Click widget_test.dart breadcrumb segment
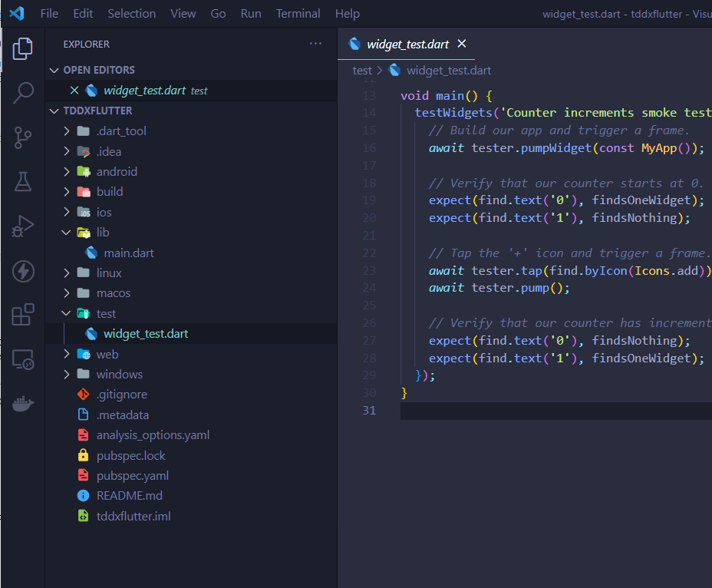The height and width of the screenshot is (588, 712). pos(449,71)
